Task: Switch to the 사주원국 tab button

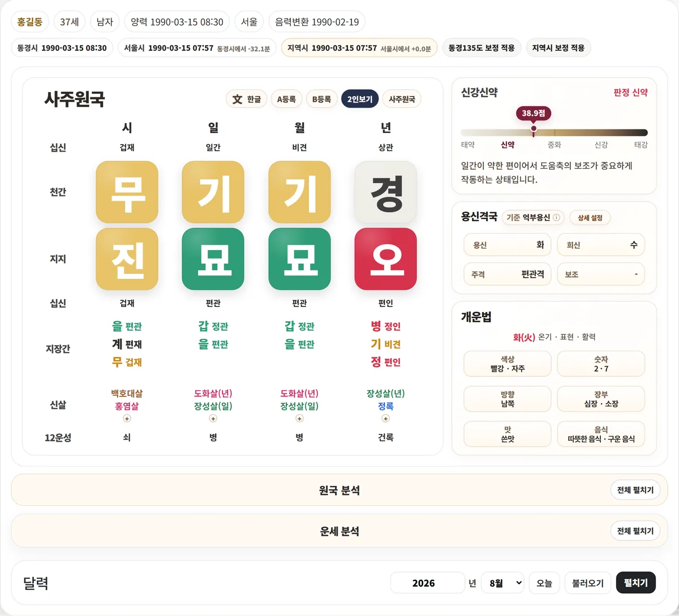Action: pyautogui.click(x=402, y=99)
